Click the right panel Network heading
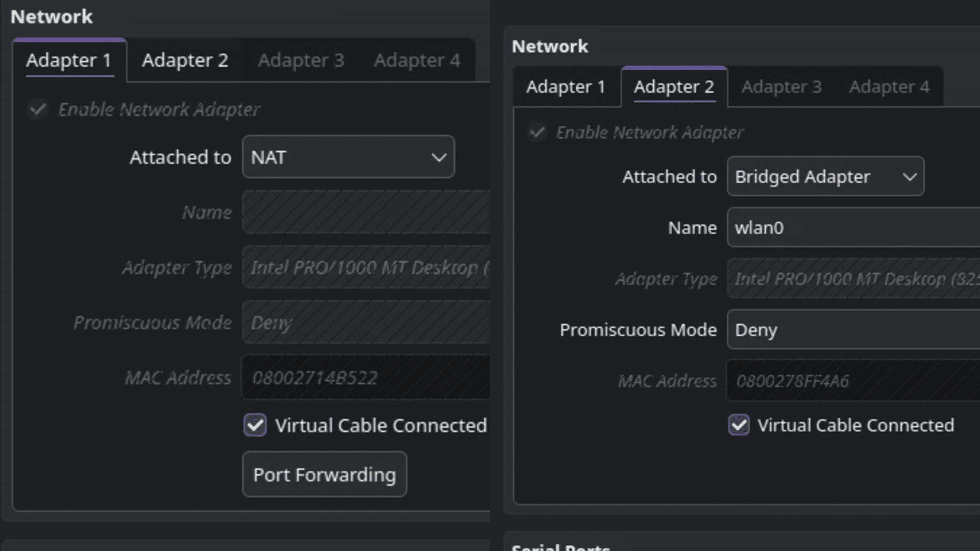 [x=550, y=46]
